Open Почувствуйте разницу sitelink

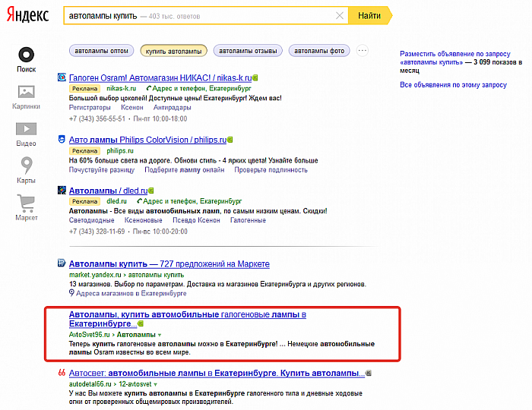(x=101, y=170)
